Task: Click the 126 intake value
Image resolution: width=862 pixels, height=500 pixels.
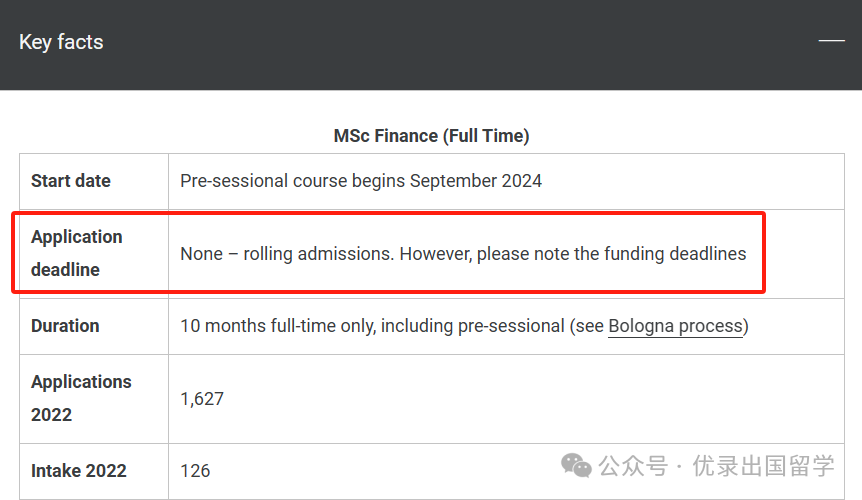Action: point(195,471)
